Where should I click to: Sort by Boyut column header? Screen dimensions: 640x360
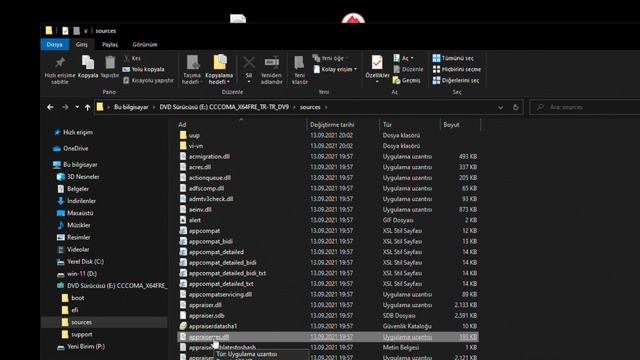451,124
